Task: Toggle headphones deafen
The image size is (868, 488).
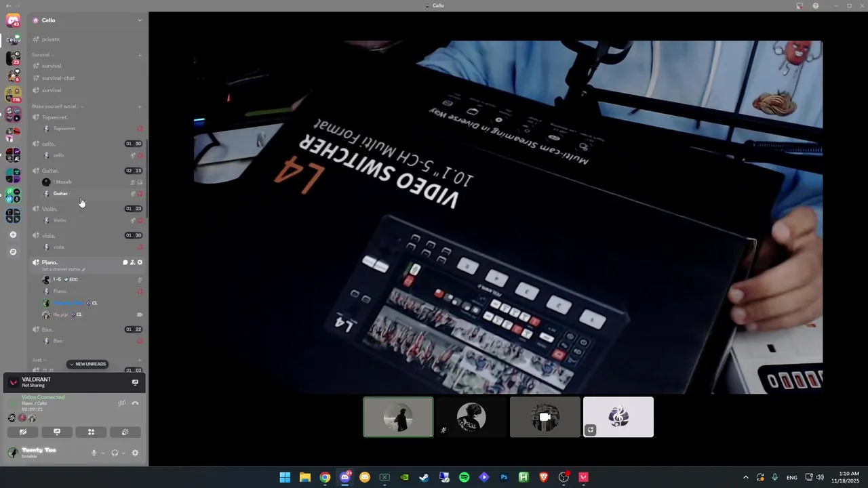Action: coord(115,453)
